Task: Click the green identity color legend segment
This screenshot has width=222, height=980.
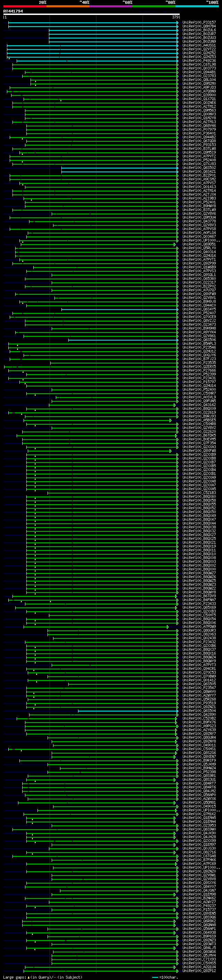Action: [154, 6]
